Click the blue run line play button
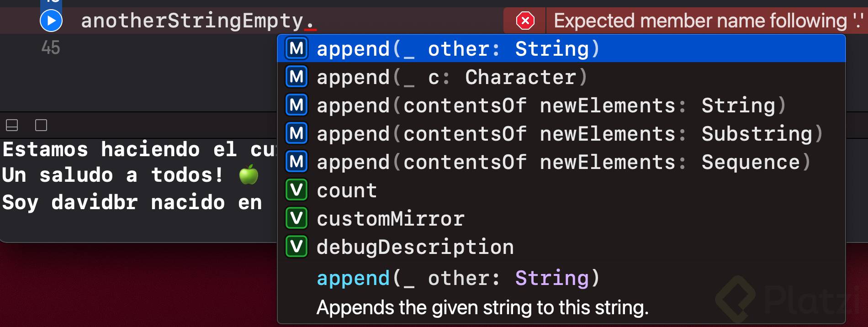 click(51, 21)
